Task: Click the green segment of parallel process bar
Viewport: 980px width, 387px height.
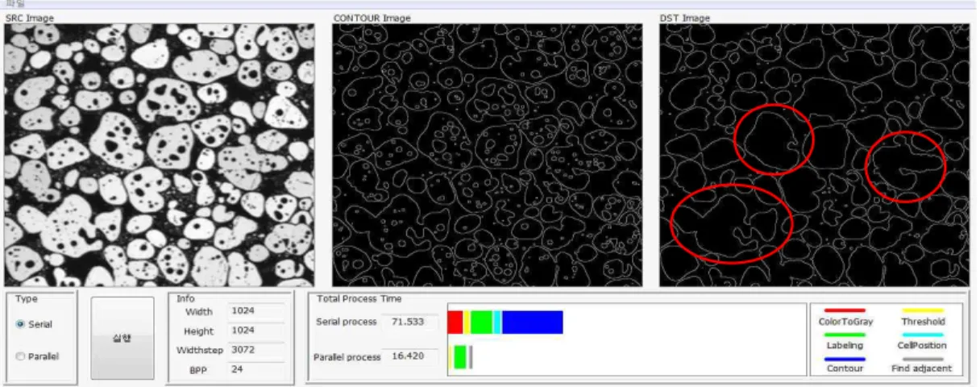Action: pyautogui.click(x=460, y=357)
